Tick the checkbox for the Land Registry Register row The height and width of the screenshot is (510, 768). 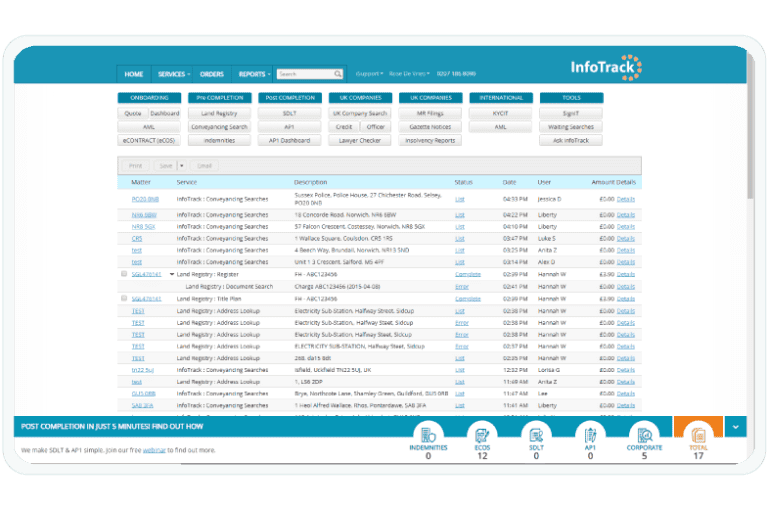[x=124, y=274]
